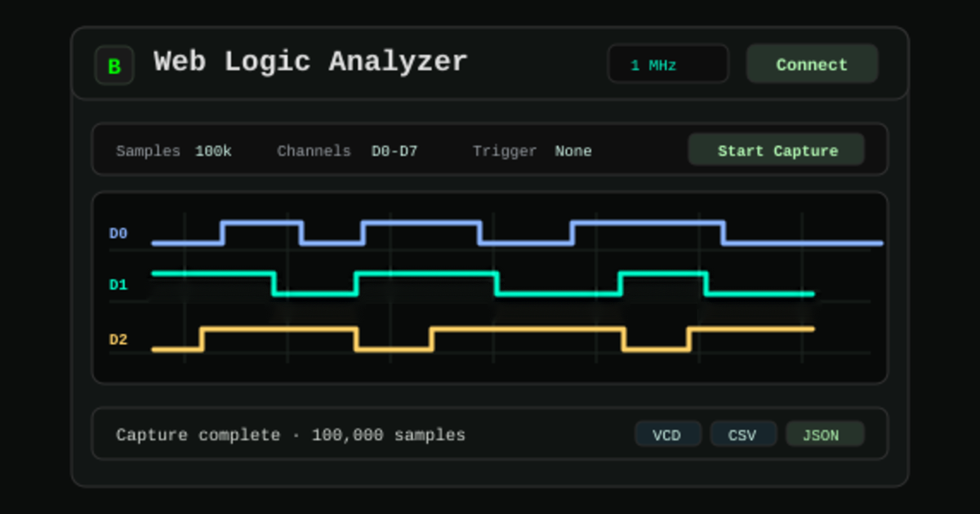Click the Channels label
980x514 pixels.
pyautogui.click(x=314, y=151)
